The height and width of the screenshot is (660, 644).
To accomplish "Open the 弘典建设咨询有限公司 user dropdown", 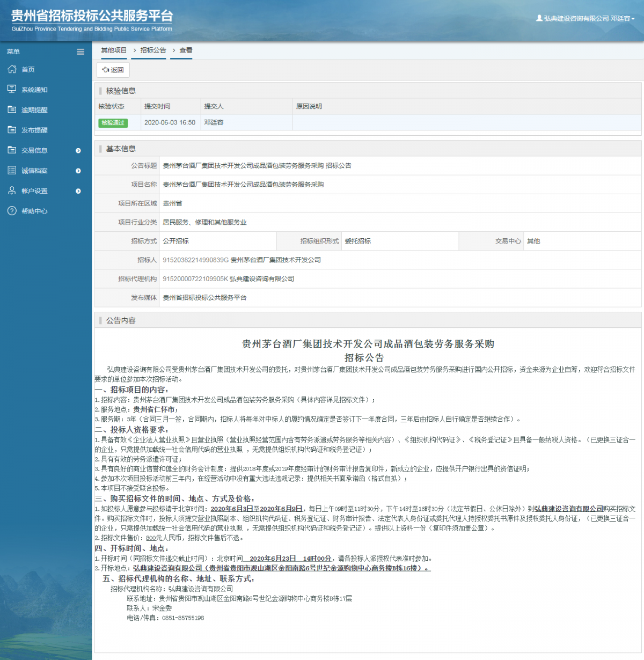I will (x=586, y=18).
